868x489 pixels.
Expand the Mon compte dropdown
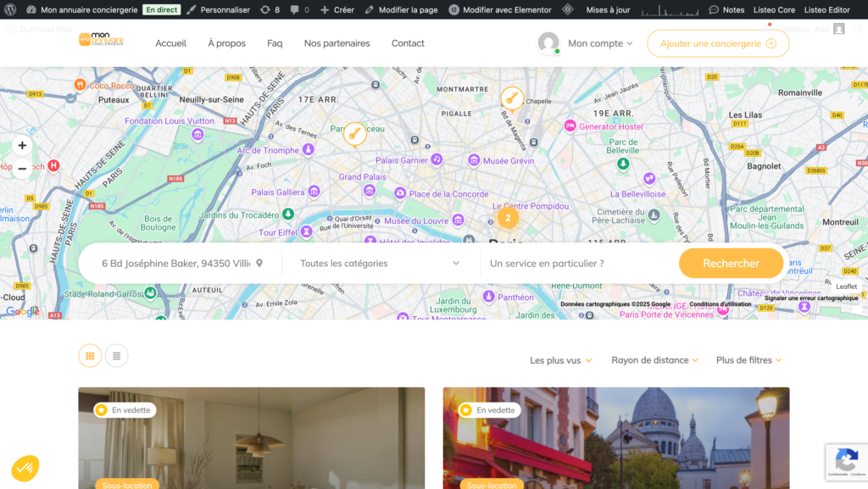pos(600,43)
